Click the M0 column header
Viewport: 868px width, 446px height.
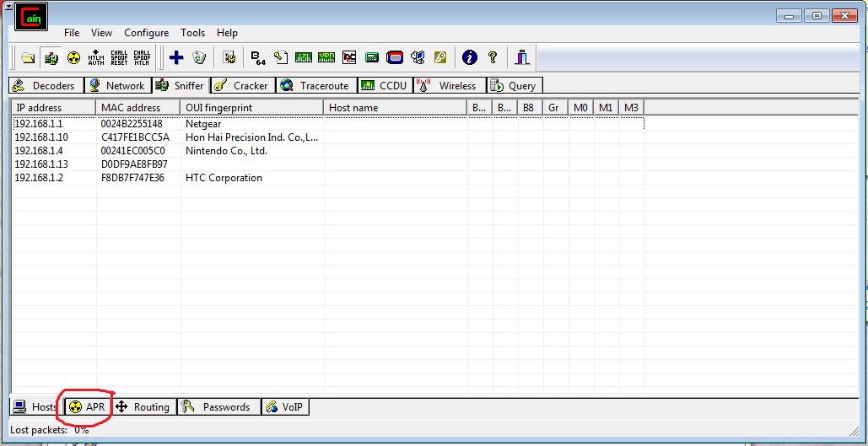pos(581,108)
